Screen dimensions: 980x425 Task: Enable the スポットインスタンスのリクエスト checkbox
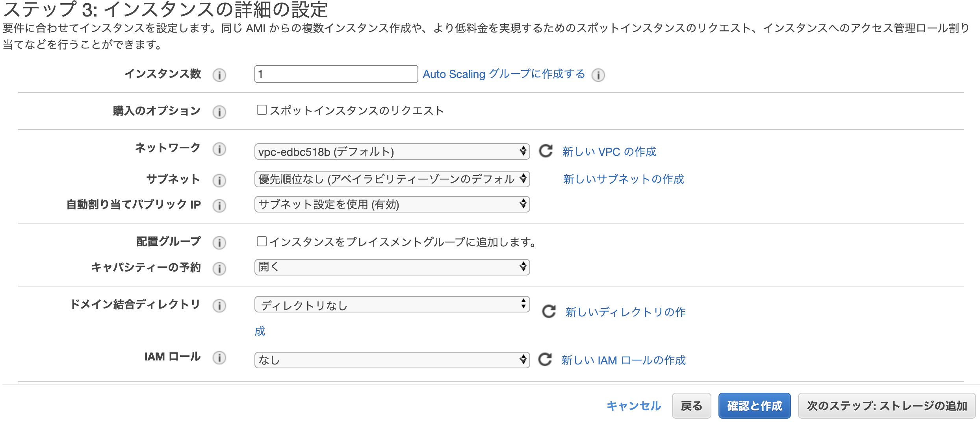262,111
